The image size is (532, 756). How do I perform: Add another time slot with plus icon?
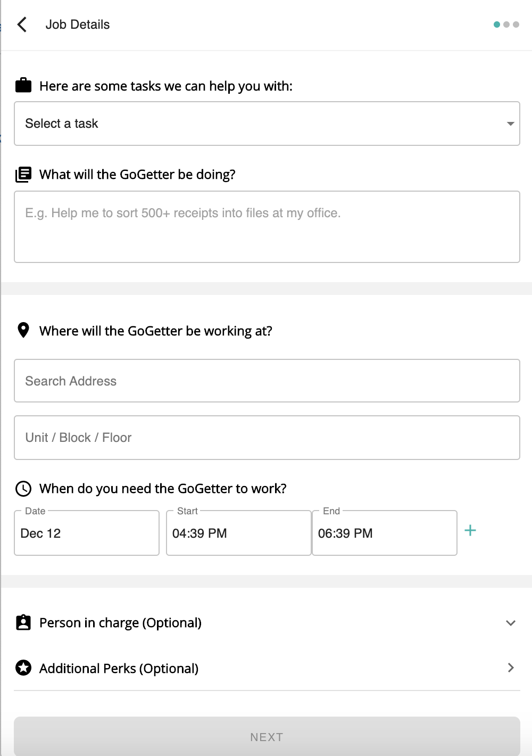click(x=470, y=530)
